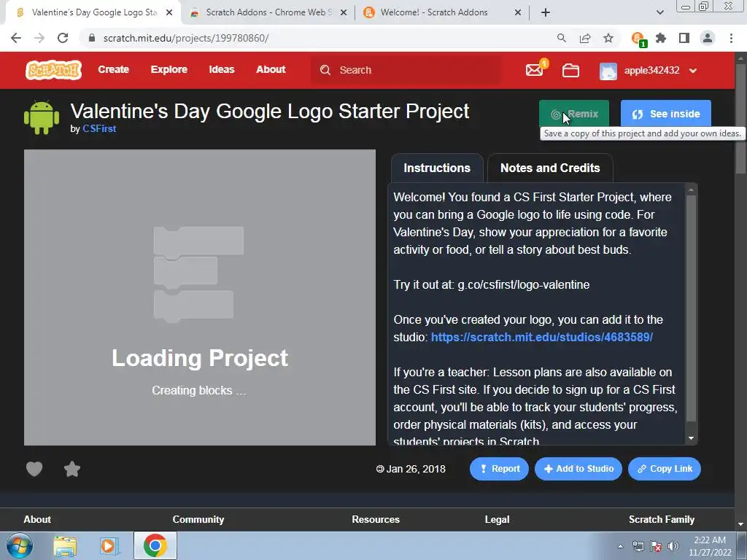This screenshot has width=747, height=560.
Task: Click the Scratch Family footer heading
Action: point(661,519)
